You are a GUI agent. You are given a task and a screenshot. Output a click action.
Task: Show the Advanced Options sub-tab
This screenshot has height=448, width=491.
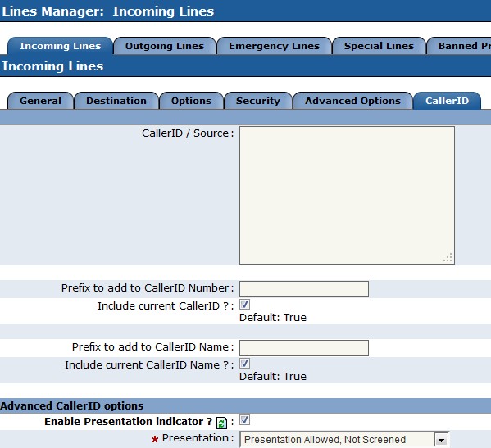353,101
